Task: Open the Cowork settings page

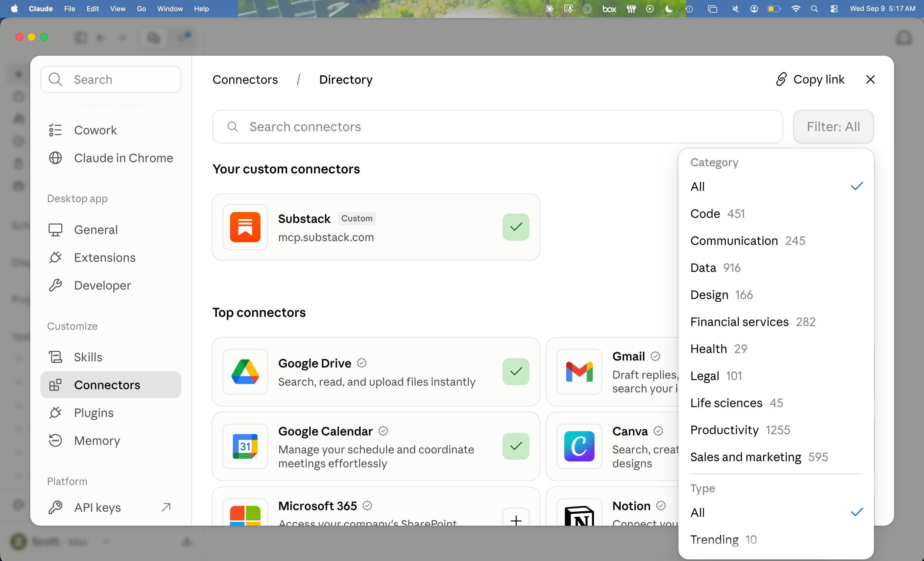Action: (111, 130)
